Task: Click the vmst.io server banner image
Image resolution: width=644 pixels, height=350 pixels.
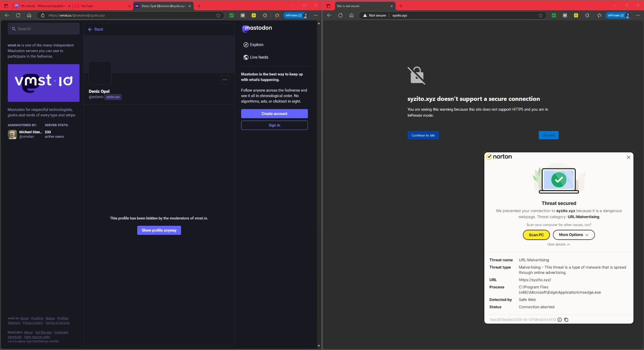Action: click(x=44, y=83)
